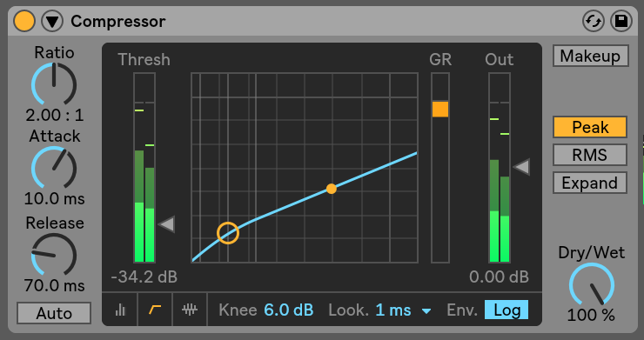Switch to collapsed meter view icon
644x340 pixels.
(120, 310)
